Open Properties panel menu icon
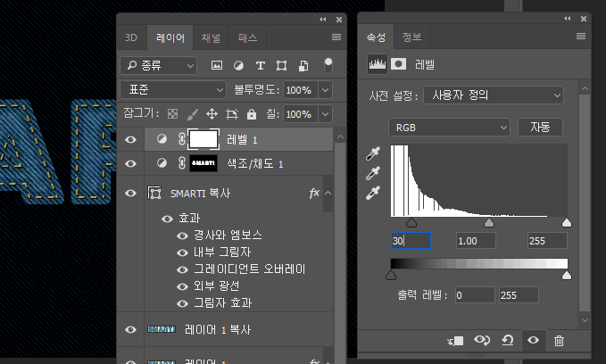The image size is (606, 364). click(581, 37)
